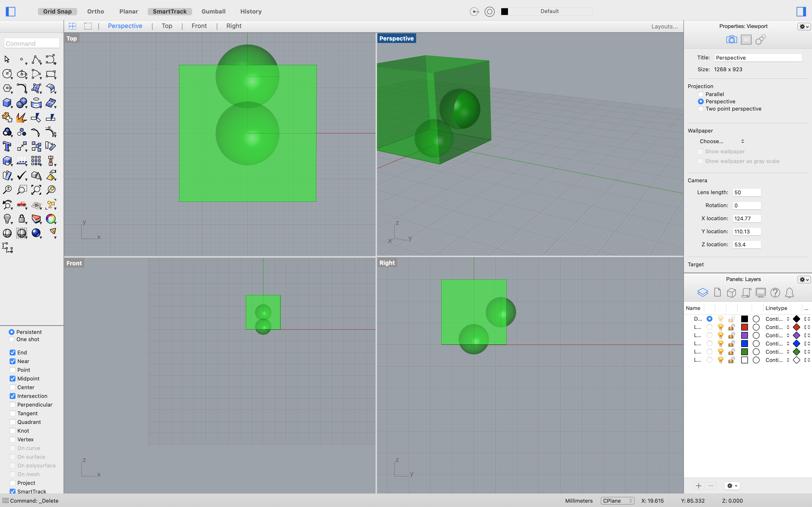Expand the Layouts menu dropdown

pos(665,26)
